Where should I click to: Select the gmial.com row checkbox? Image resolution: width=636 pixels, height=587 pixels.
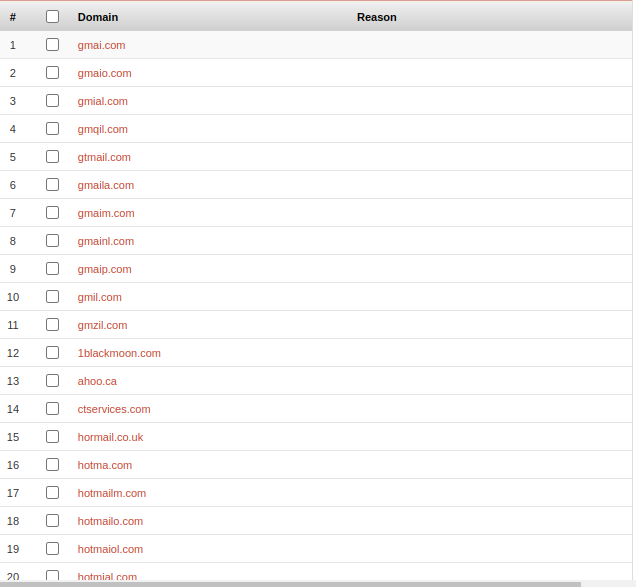click(52, 101)
